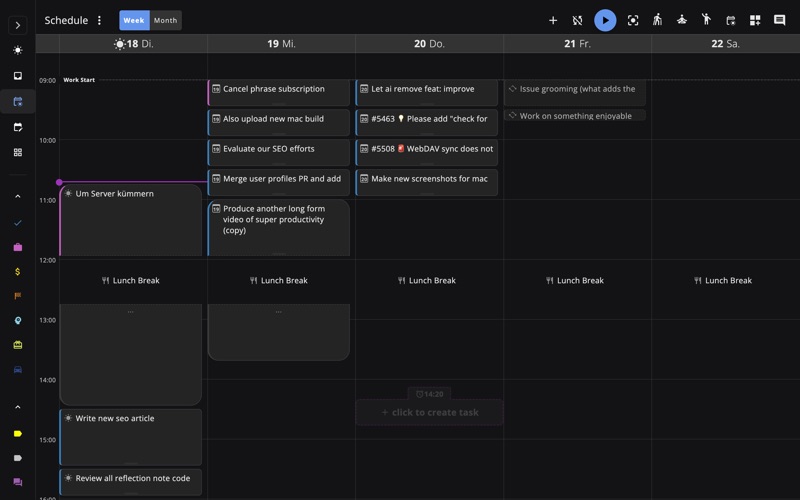800x500 pixels.
Task: Select the gray label tag in sidebar
Action: [x=18, y=458]
